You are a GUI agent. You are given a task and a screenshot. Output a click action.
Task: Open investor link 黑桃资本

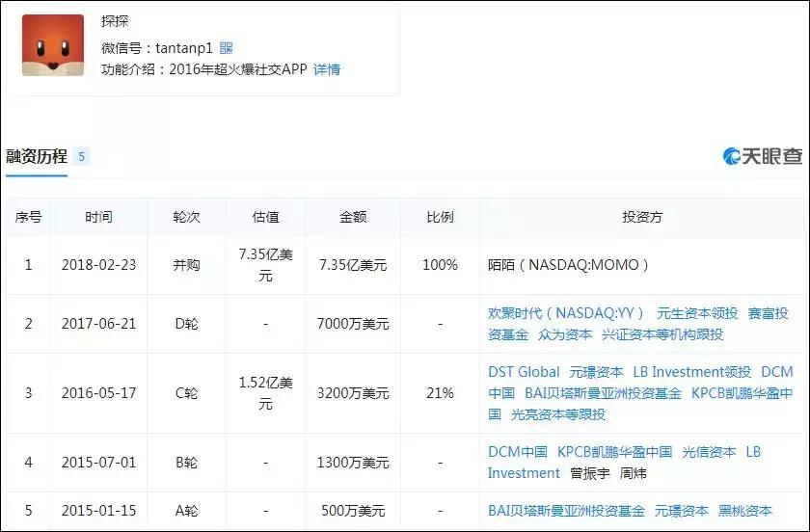click(x=744, y=511)
